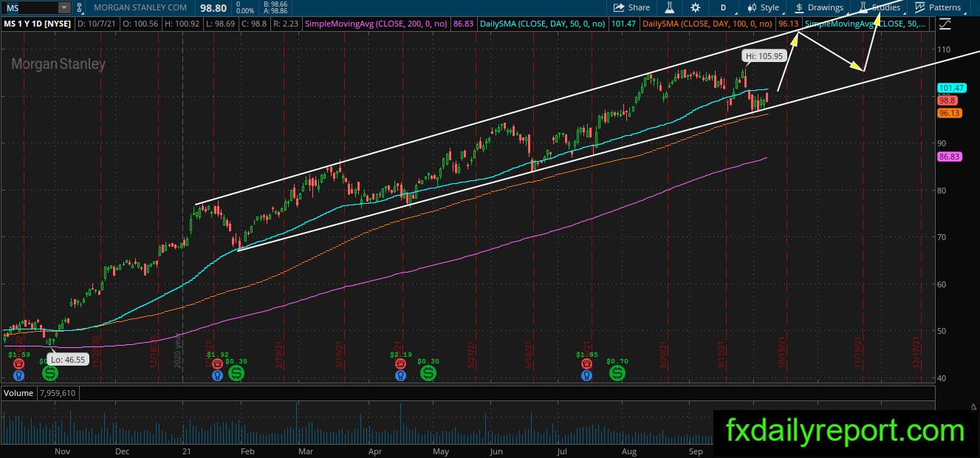
Task: Click the 7,959,610 volume value
Action: pyautogui.click(x=58, y=393)
